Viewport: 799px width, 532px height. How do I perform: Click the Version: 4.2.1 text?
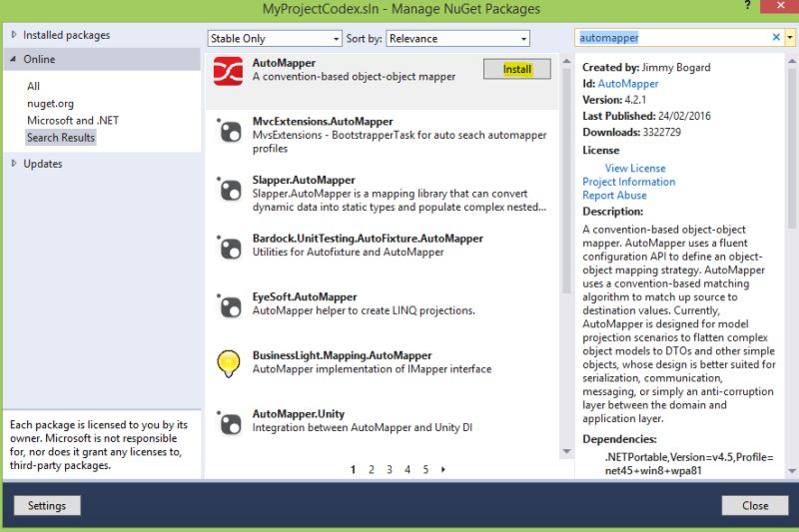click(x=614, y=100)
